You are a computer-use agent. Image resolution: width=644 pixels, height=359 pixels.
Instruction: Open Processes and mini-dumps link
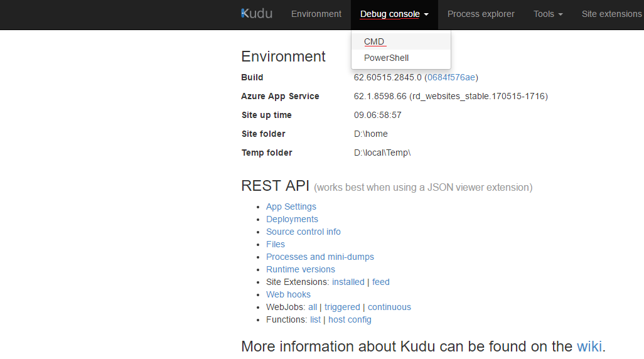(x=320, y=257)
